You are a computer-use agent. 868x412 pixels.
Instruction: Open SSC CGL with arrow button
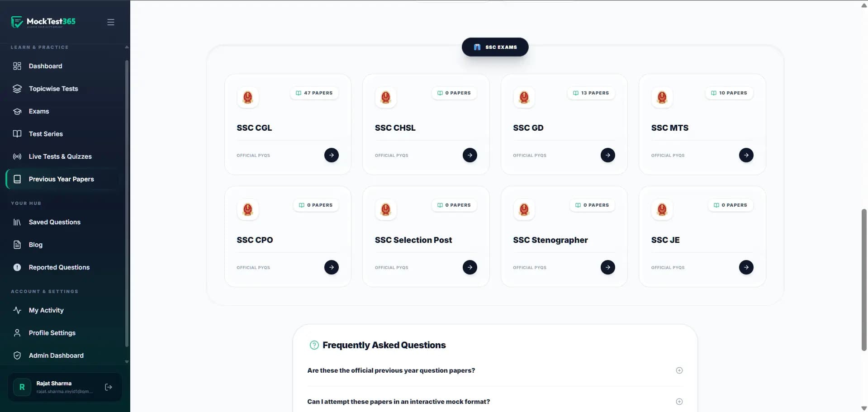click(x=332, y=155)
